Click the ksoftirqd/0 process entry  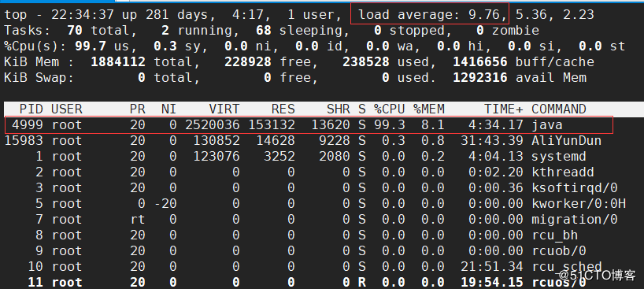coord(575,188)
